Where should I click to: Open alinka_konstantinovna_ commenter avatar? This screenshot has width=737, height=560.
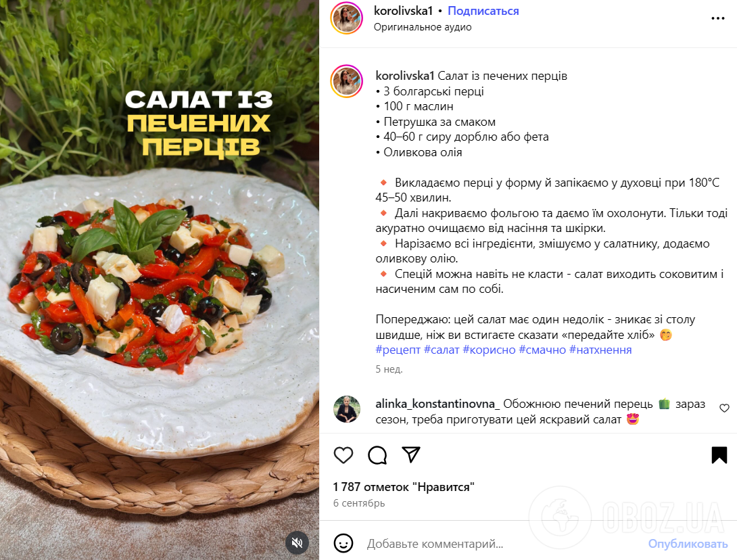pos(347,409)
